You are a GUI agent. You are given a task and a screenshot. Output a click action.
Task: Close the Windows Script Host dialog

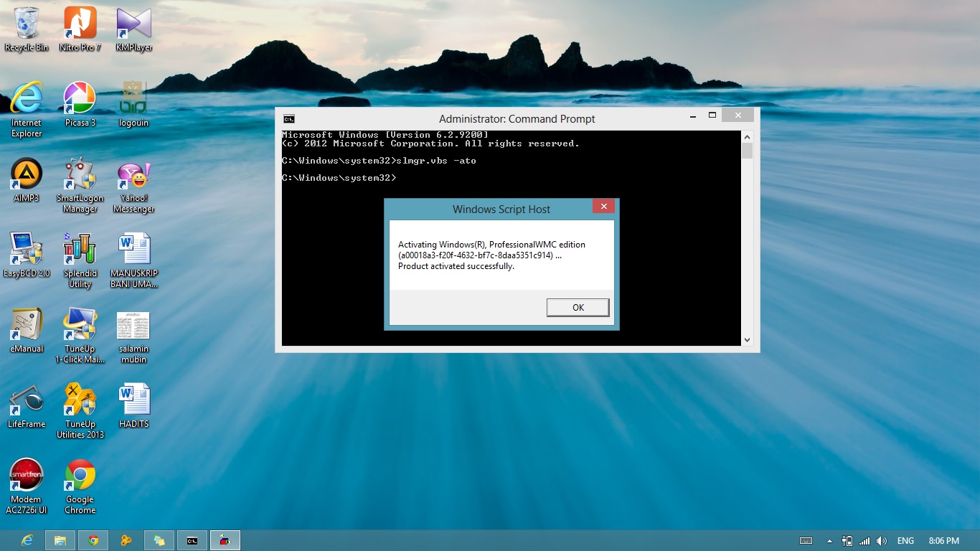coord(603,207)
